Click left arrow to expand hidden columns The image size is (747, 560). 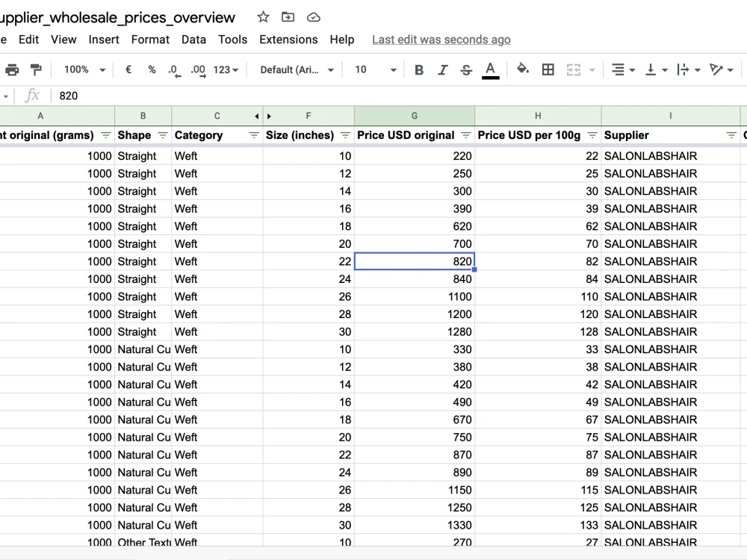(x=257, y=116)
